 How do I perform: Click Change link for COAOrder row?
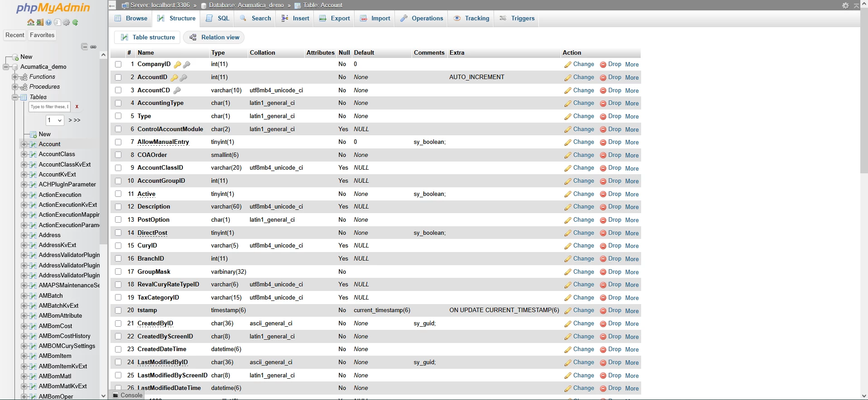point(579,155)
